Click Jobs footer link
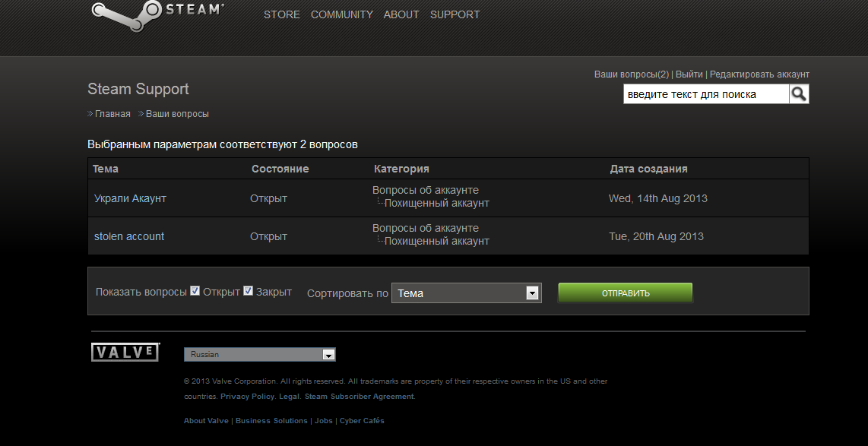 pyautogui.click(x=324, y=420)
